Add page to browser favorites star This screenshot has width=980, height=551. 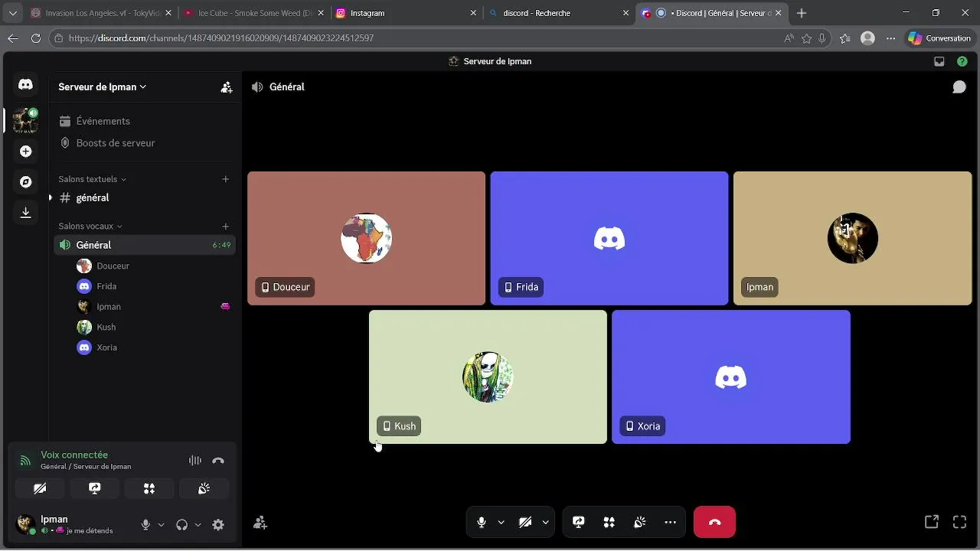806,38
